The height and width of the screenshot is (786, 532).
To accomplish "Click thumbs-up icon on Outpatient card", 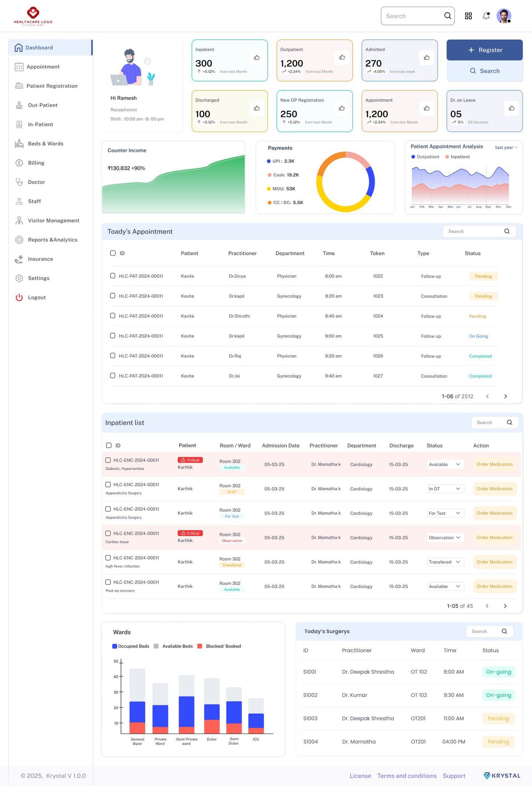I will (x=342, y=57).
